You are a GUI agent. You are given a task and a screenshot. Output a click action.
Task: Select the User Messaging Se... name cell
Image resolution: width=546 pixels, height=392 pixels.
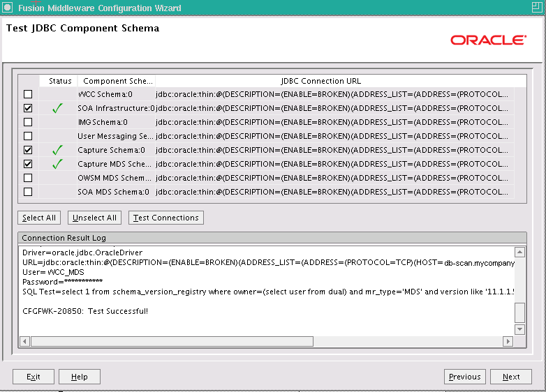116,136
